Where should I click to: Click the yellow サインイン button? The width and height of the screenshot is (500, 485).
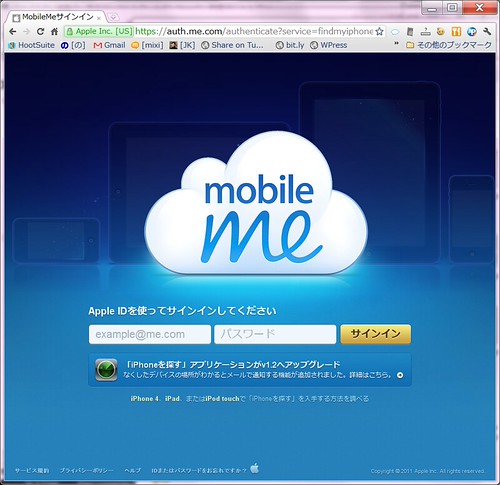(376, 334)
